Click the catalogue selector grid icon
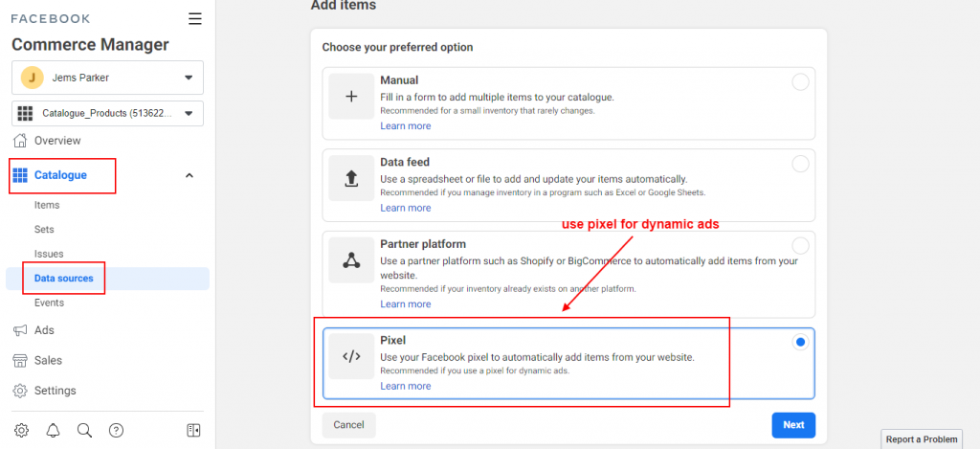Screen dimensions: 980x449 (x=25, y=113)
